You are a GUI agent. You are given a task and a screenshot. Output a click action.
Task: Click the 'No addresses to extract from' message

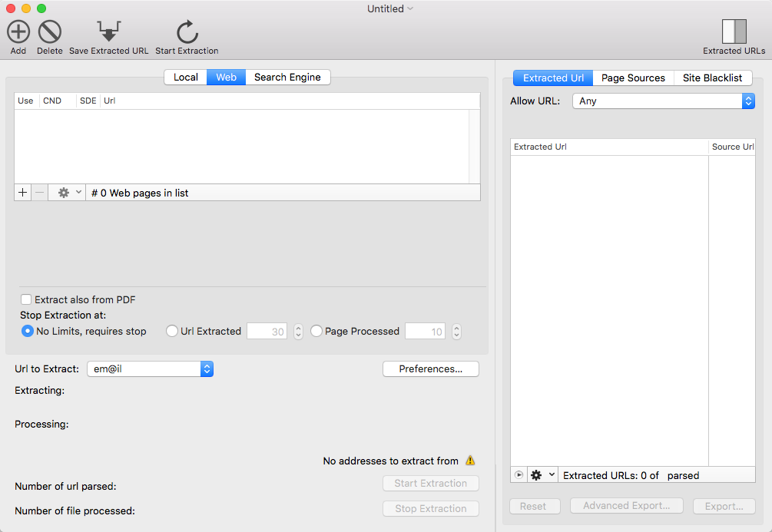pyautogui.click(x=390, y=461)
